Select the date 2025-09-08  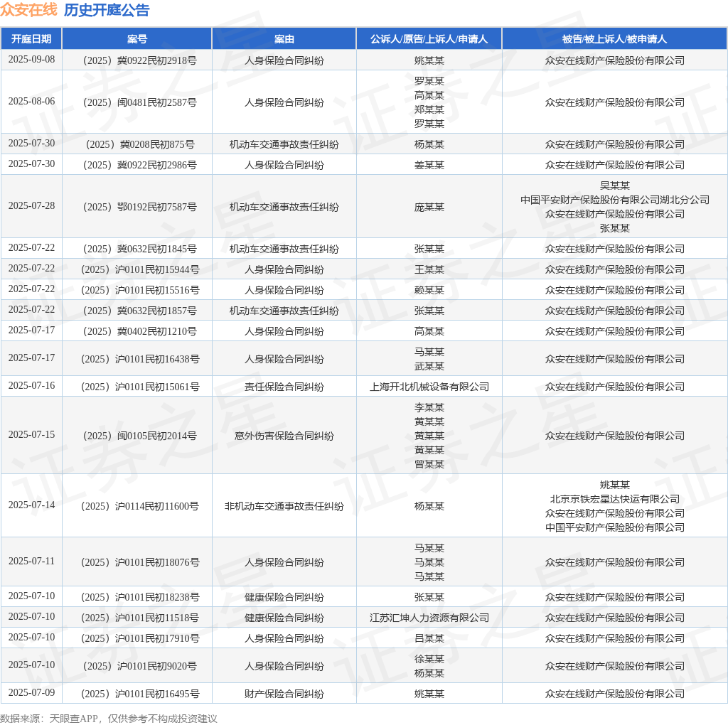click(x=31, y=60)
